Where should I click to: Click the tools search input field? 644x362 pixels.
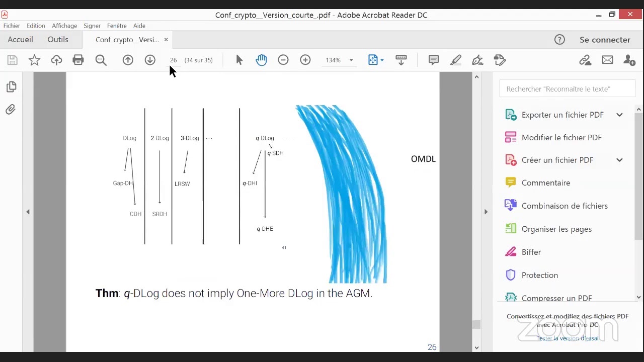568,89
